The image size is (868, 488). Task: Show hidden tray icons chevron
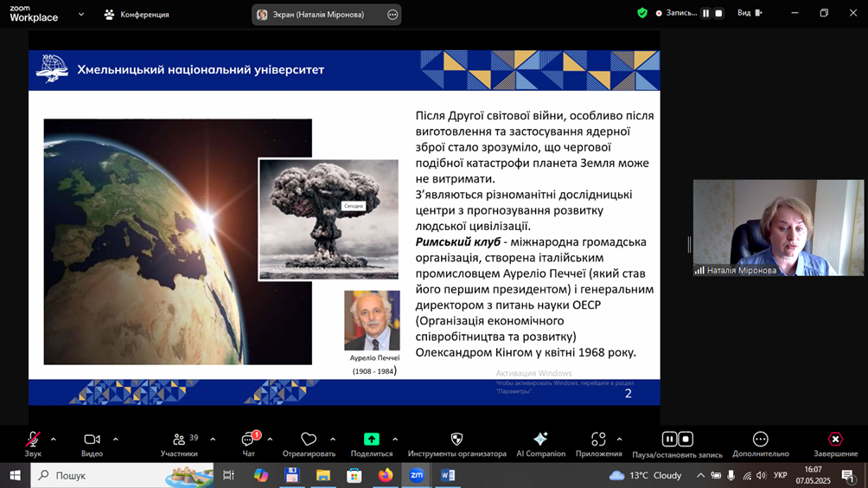point(700,475)
